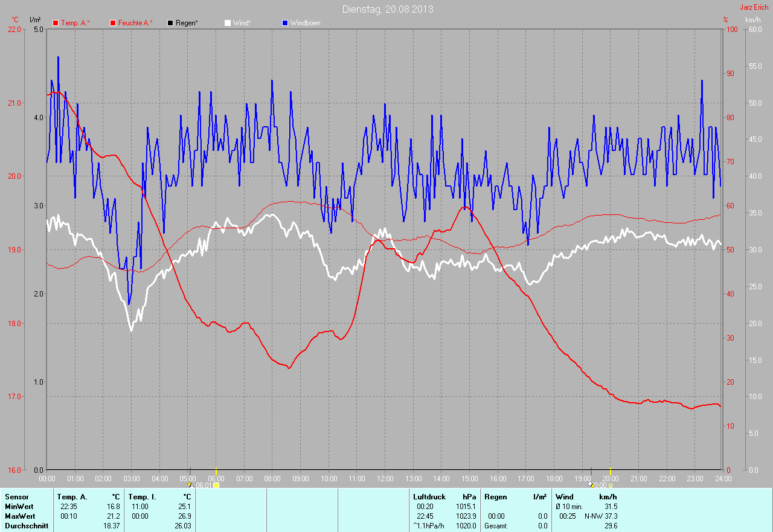Click the Luftdruck column header

(429, 497)
